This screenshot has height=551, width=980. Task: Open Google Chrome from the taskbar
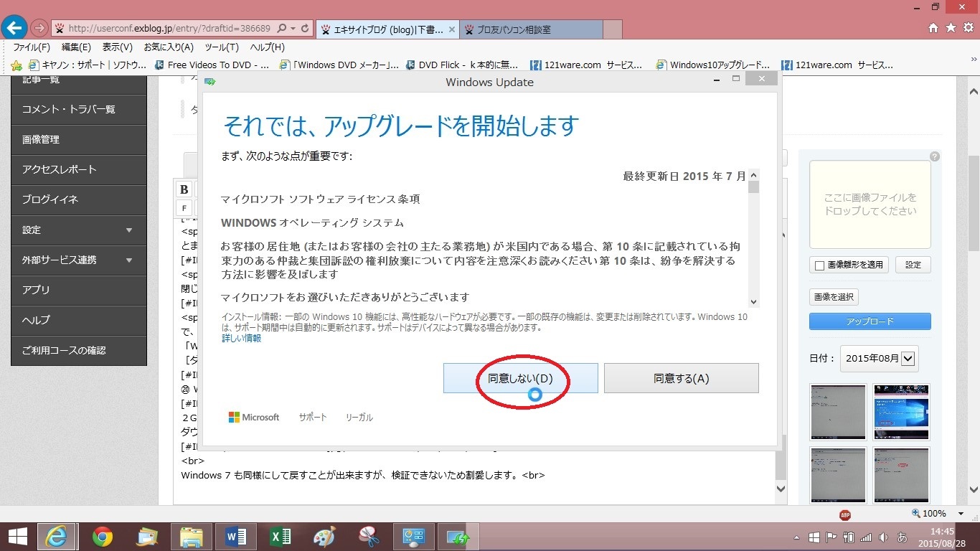tap(103, 537)
